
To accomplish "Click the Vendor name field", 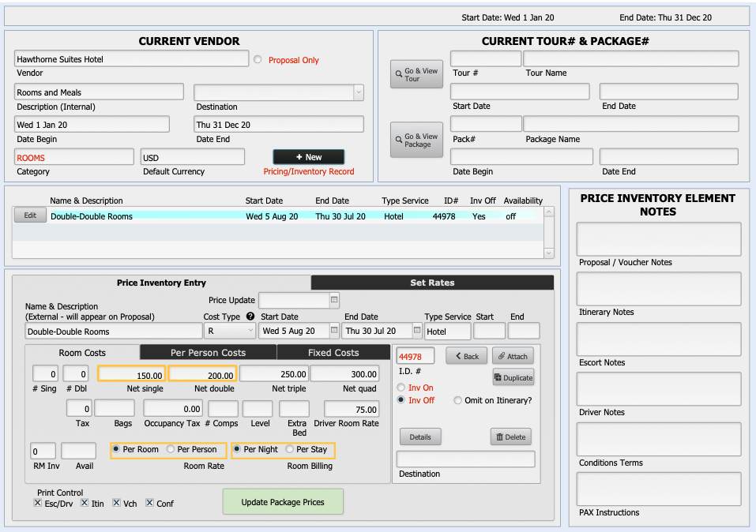I will click(x=132, y=58).
